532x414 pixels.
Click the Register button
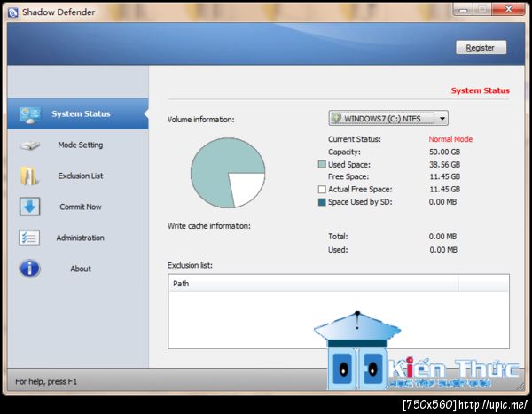click(481, 48)
